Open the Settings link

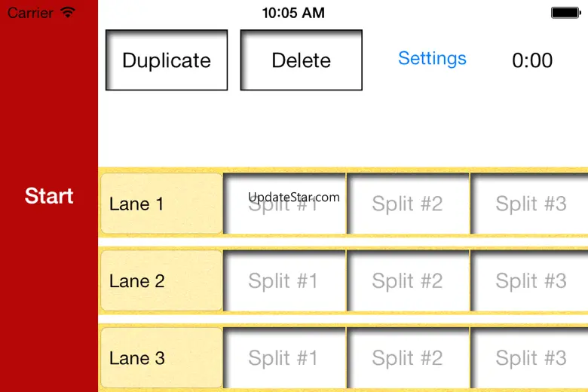point(432,59)
